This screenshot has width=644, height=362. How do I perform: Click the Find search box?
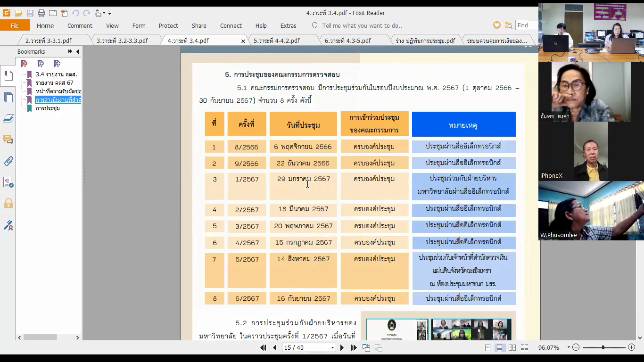[527, 25]
